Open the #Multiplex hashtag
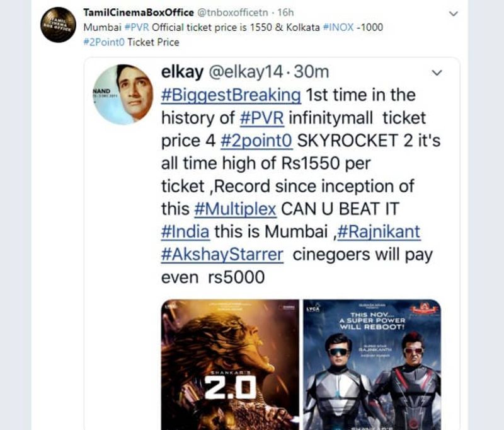Viewport: 504px width, 430px height. pos(235,209)
